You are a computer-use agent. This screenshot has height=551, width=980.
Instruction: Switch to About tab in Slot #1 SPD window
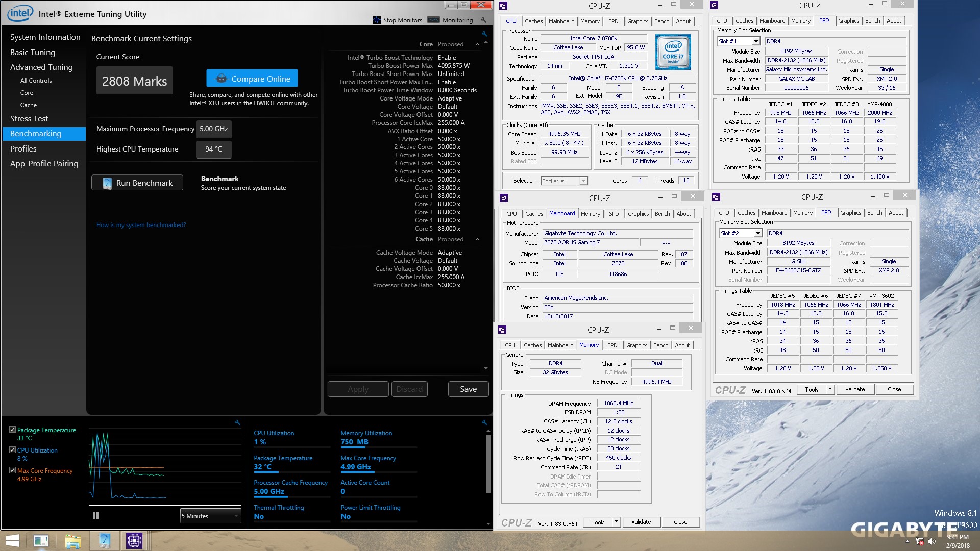(x=894, y=21)
